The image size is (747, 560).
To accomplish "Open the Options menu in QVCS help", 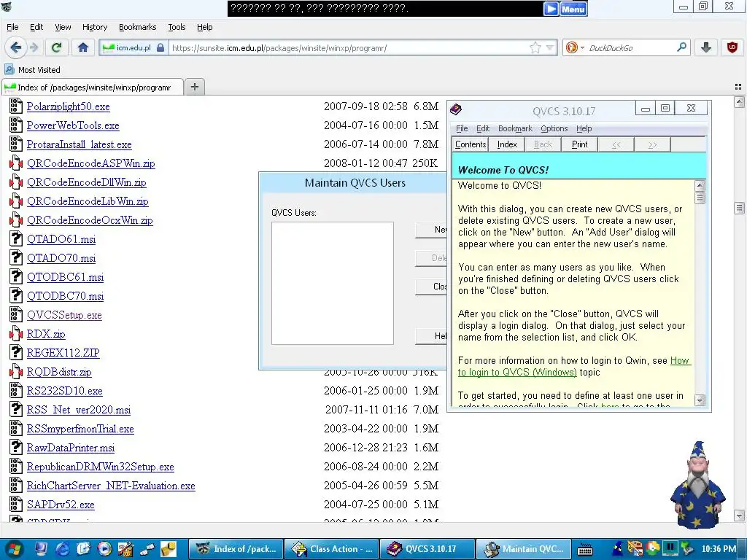I will pos(554,128).
